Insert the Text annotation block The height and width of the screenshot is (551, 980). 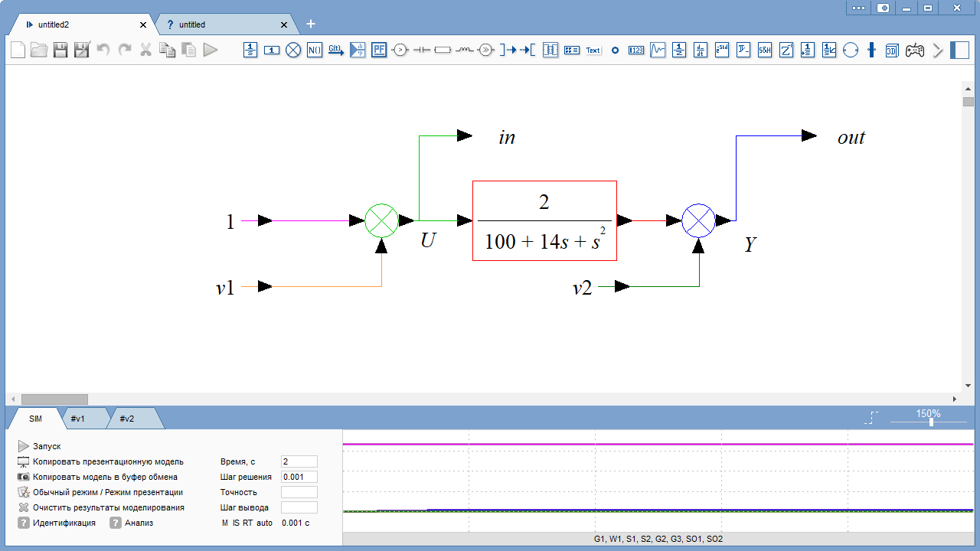point(593,51)
